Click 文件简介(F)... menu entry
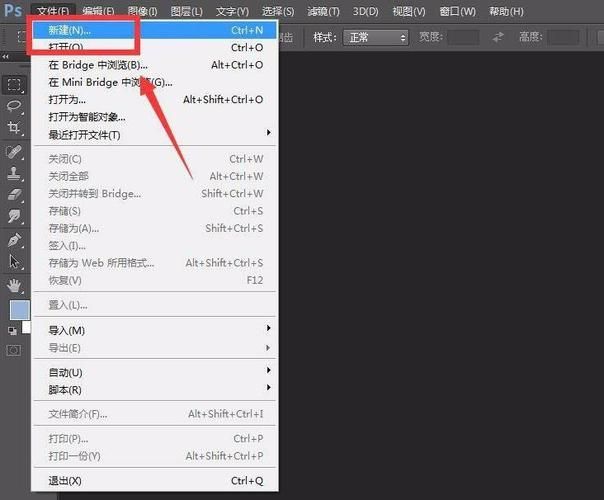 click(155, 414)
